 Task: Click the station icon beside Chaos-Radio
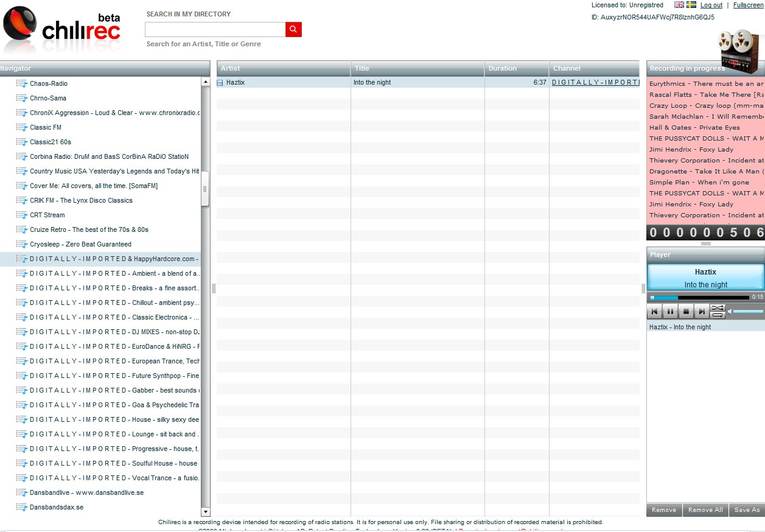pyautogui.click(x=22, y=83)
